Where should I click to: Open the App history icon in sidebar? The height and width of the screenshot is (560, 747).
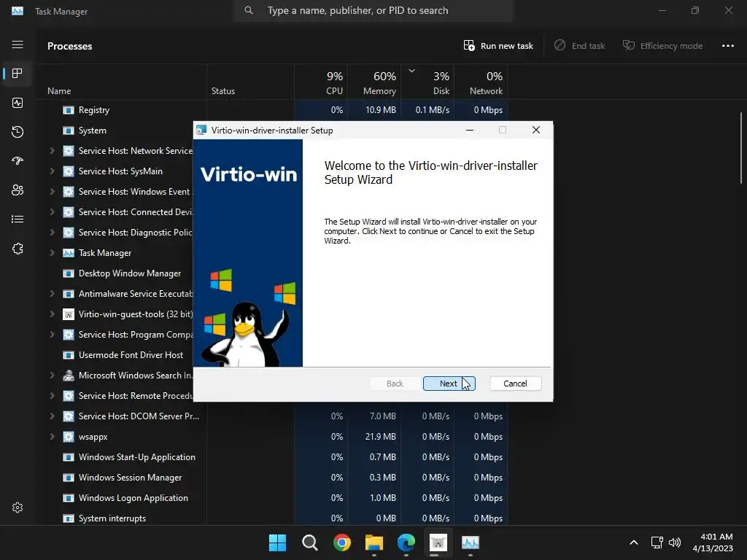pos(18,132)
